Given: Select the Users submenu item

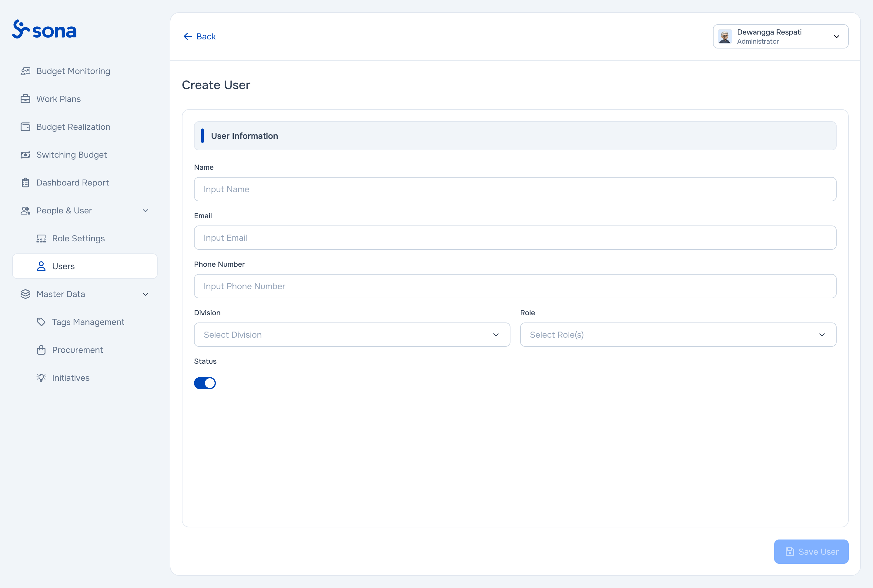Looking at the screenshot, I should (x=85, y=266).
